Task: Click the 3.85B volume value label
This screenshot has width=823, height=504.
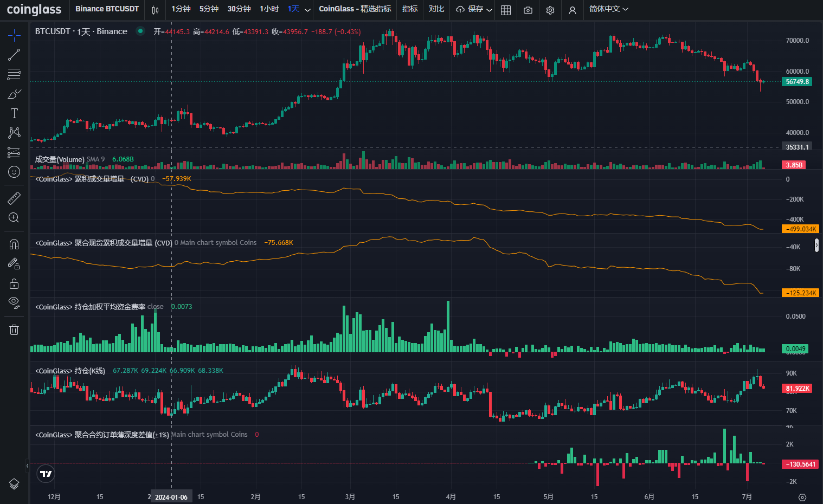Action: click(794, 165)
